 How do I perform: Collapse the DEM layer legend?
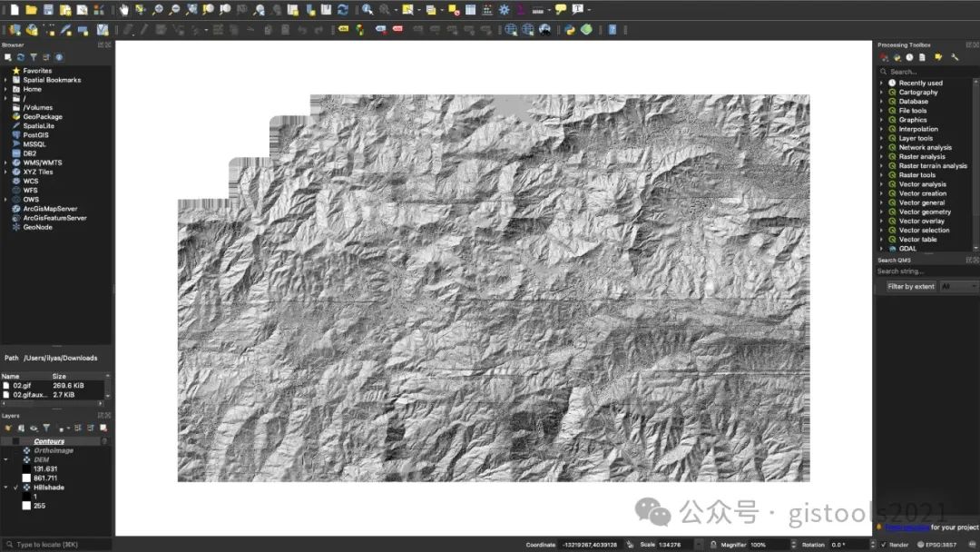6,459
